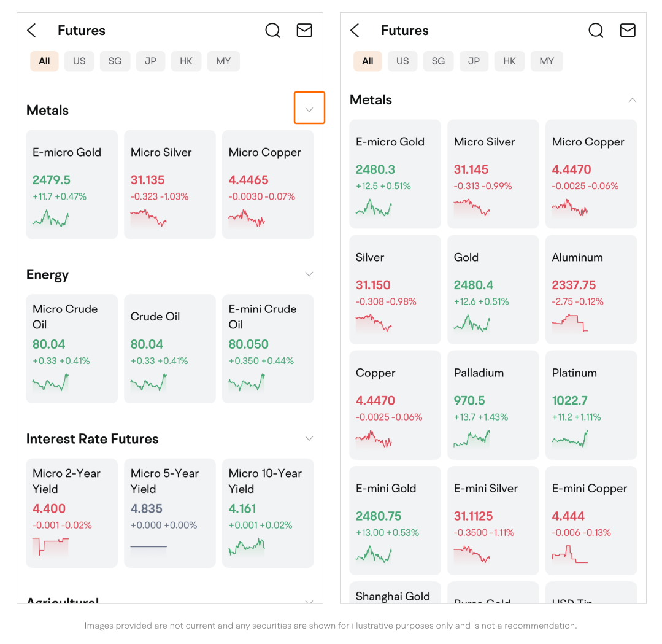Select the HK tab on the left screen
Viewport: 662px width, 644px height.
187,61
